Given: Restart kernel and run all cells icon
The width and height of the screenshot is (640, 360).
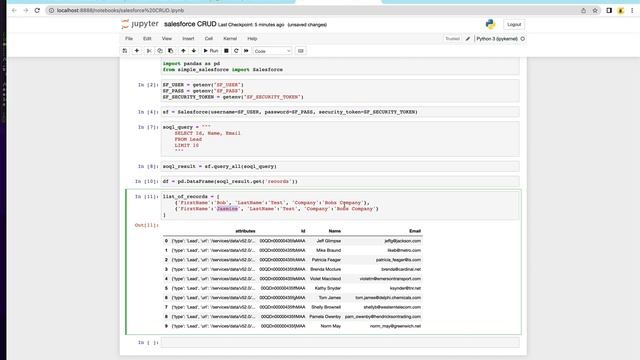Looking at the screenshot, I should [x=246, y=51].
